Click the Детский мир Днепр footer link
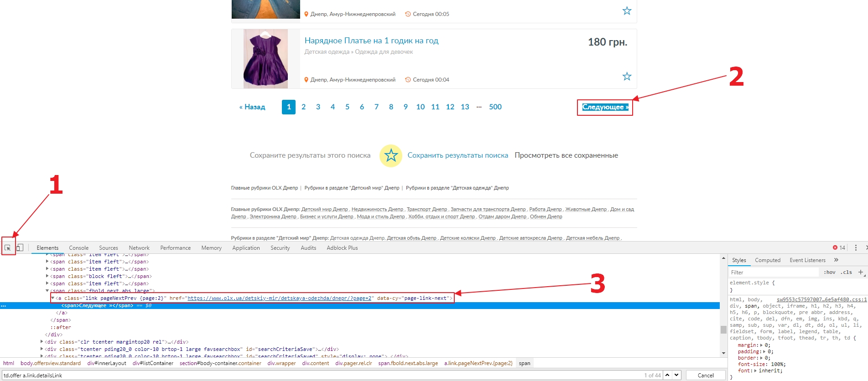This screenshot has width=868, height=381. tap(324, 209)
